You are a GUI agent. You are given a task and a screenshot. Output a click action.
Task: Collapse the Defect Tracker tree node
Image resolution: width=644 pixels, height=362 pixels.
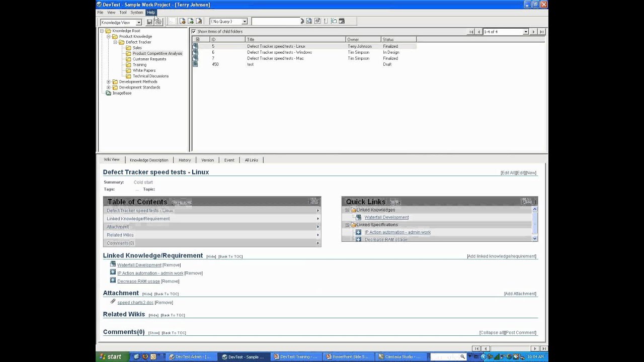[115, 42]
